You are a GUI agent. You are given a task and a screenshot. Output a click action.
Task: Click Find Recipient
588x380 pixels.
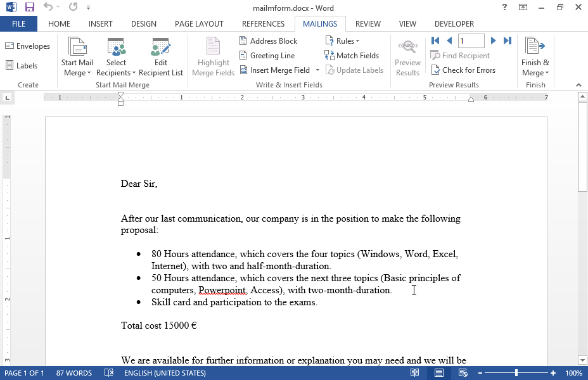460,56
